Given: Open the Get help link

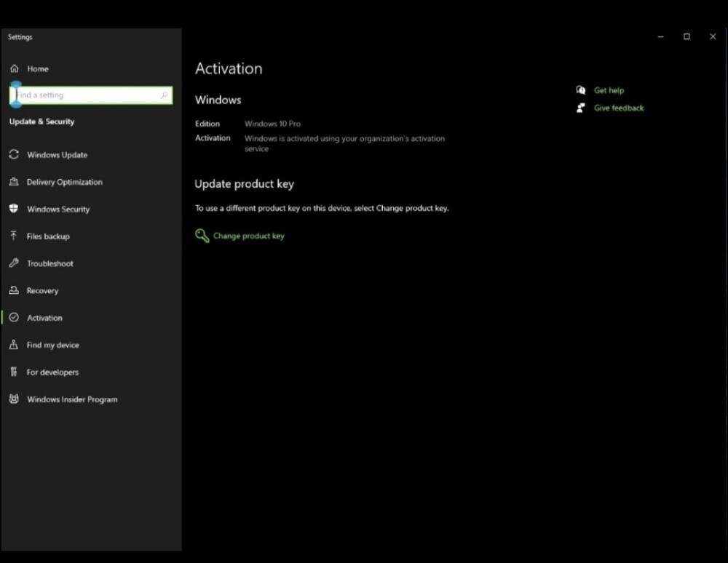Looking at the screenshot, I should point(609,90).
